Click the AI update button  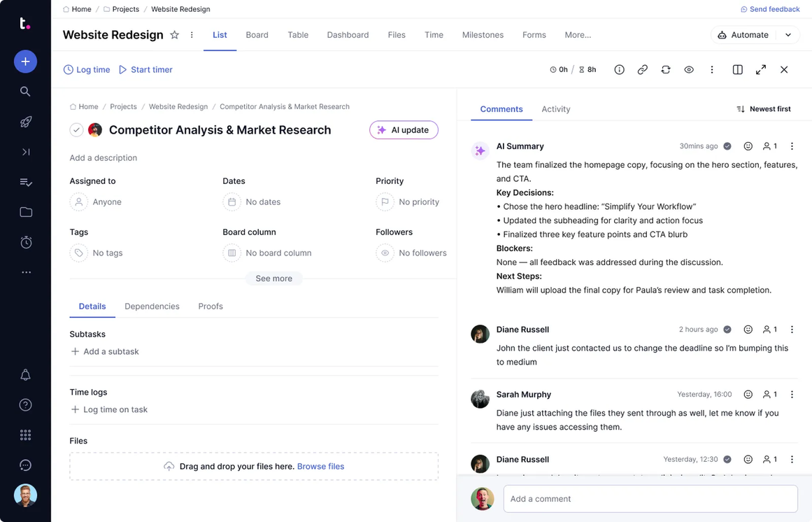click(404, 130)
